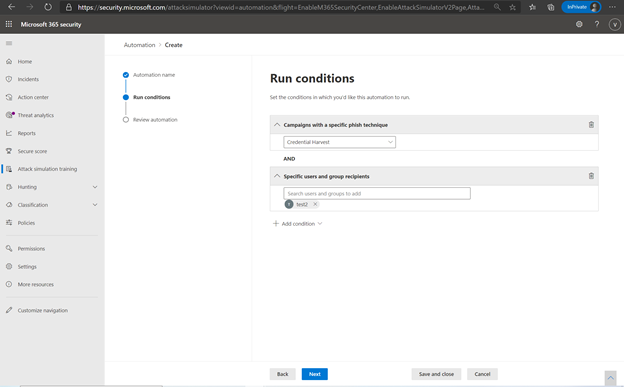Go to Attack simulation training

(47, 169)
